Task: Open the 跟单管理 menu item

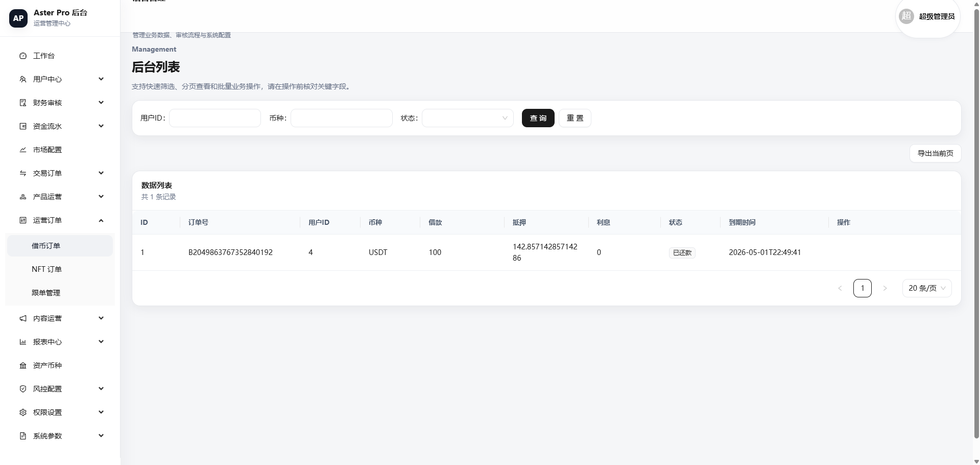Action: 60,293
